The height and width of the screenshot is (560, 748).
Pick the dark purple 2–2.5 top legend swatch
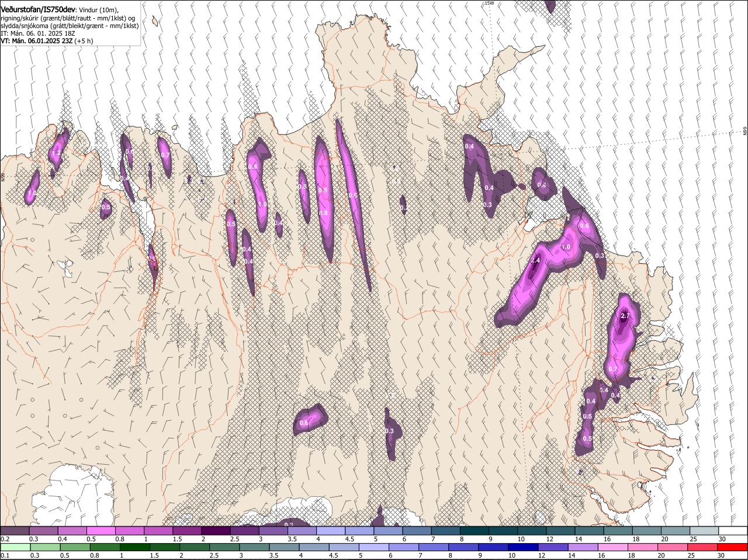(216, 530)
